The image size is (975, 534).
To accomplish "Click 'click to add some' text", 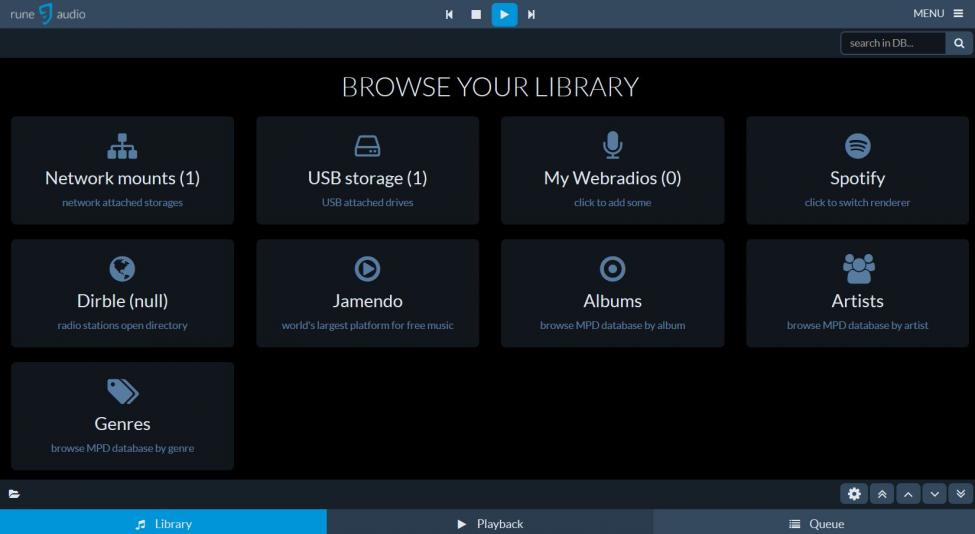I will click(612, 203).
